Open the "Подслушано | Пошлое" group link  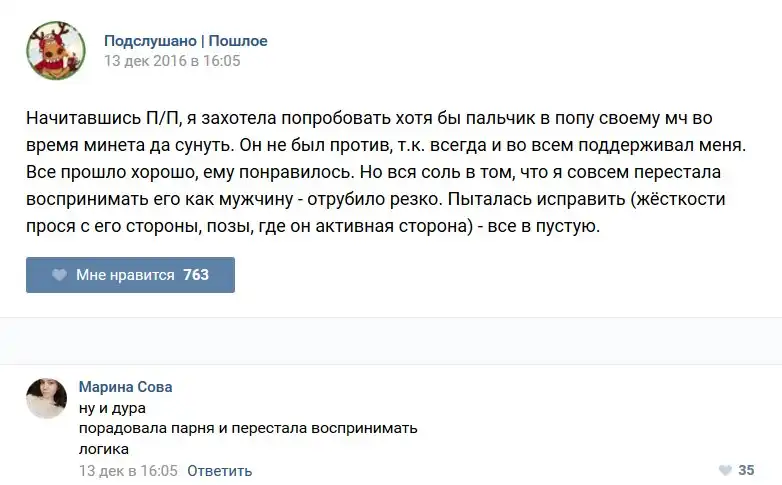tap(186, 41)
